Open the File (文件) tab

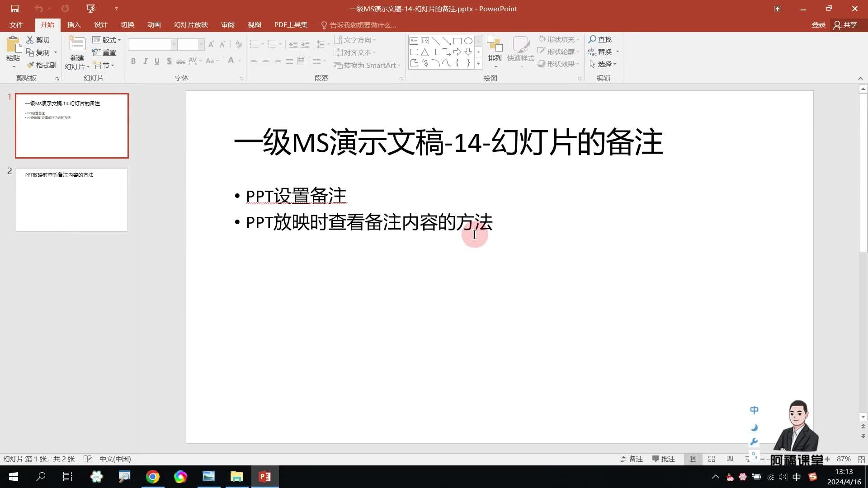pyautogui.click(x=16, y=25)
